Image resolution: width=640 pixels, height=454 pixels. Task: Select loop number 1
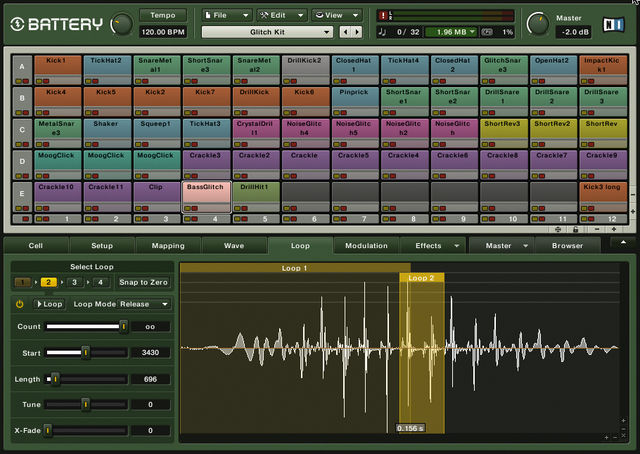click(22, 282)
